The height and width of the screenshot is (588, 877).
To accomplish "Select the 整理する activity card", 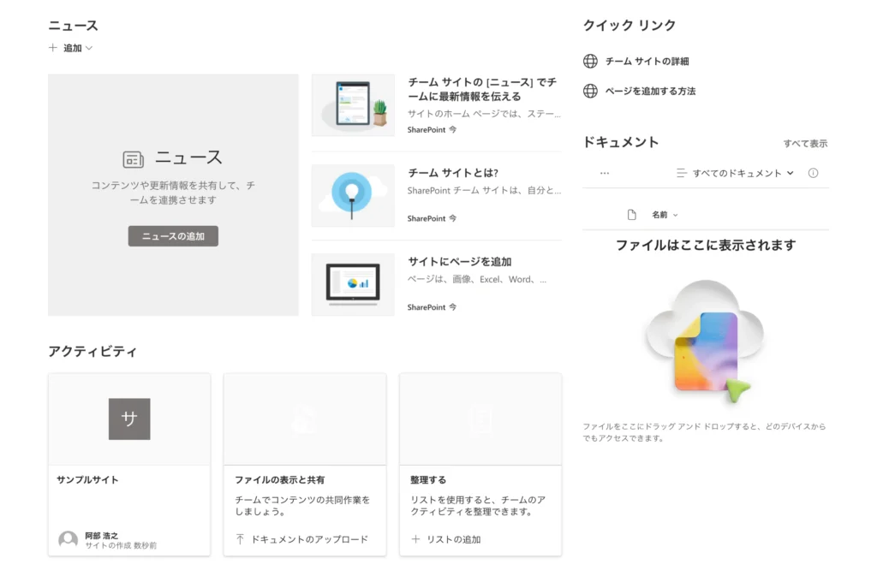I will pyautogui.click(x=480, y=480).
